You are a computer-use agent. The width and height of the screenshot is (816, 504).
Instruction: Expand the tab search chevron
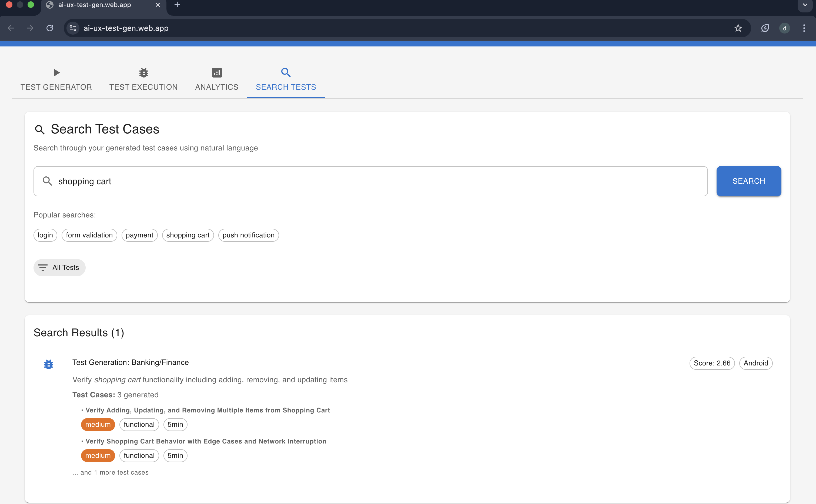click(x=805, y=5)
